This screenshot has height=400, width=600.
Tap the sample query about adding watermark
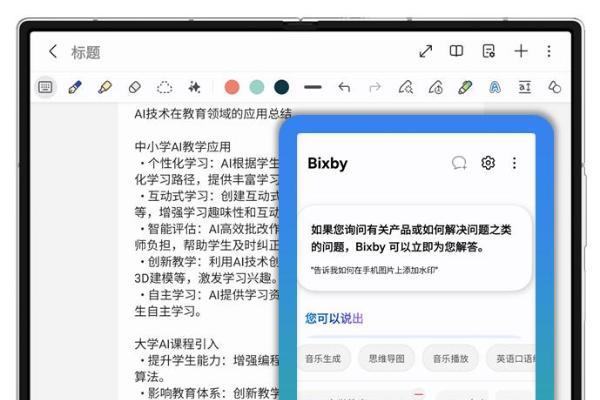375,270
